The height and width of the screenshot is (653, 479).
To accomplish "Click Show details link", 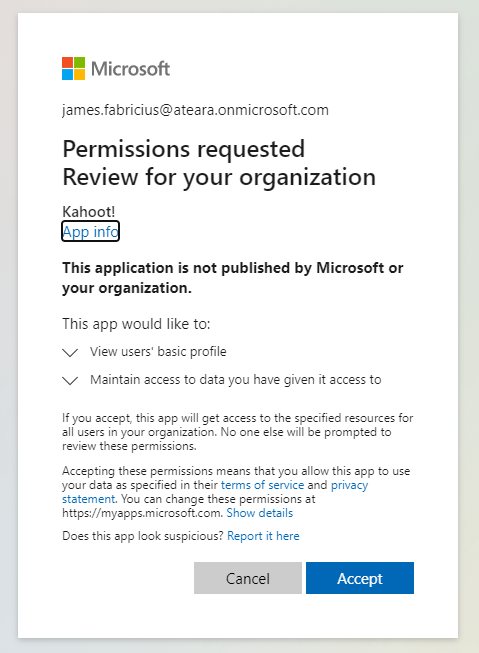I will [x=259, y=513].
